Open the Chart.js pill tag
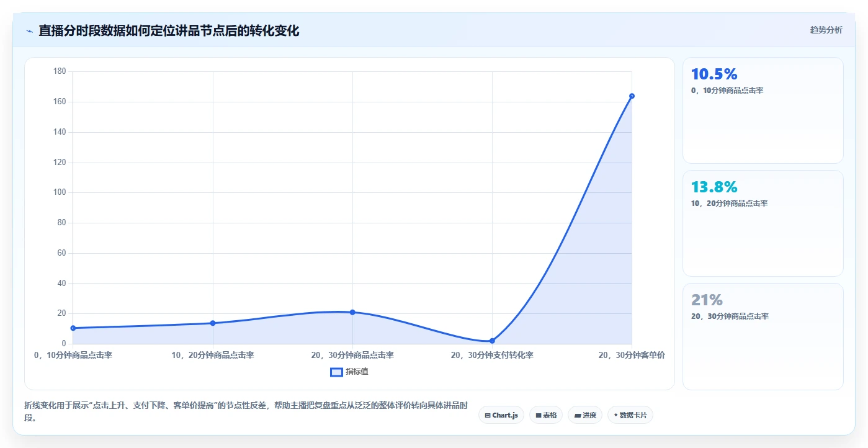Image resolution: width=868 pixels, height=448 pixels. click(x=501, y=415)
